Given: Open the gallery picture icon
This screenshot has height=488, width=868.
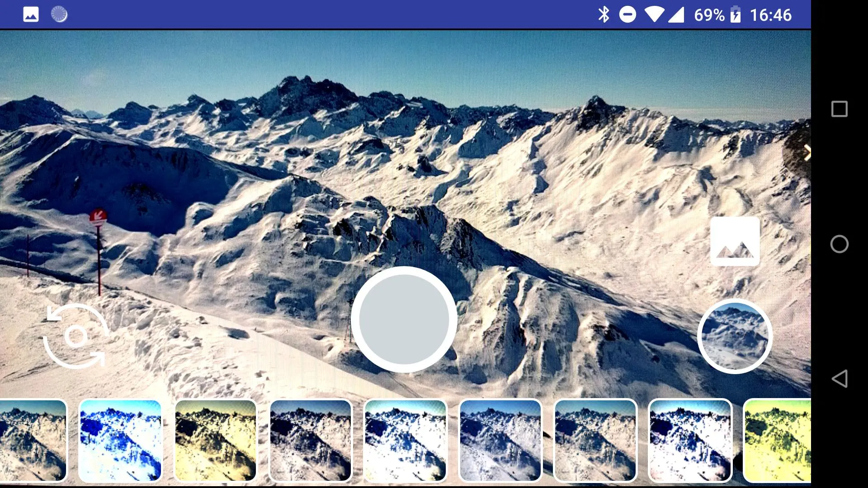Looking at the screenshot, I should (735, 241).
